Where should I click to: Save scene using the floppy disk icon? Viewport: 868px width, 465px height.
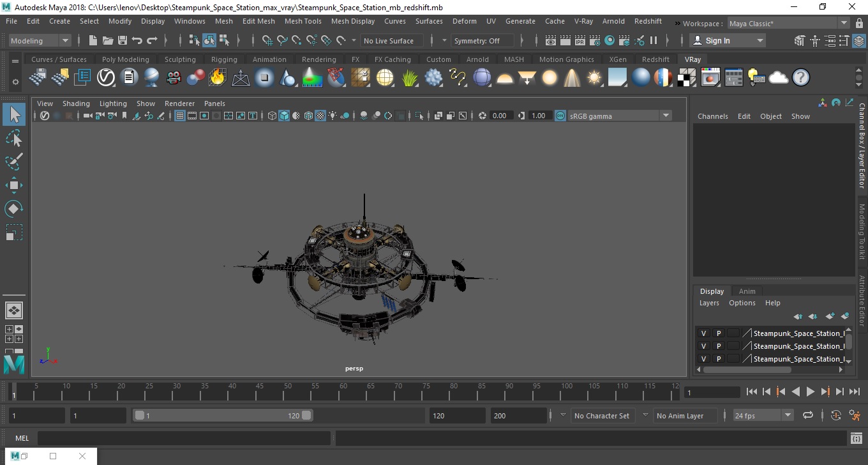pyautogui.click(x=123, y=40)
